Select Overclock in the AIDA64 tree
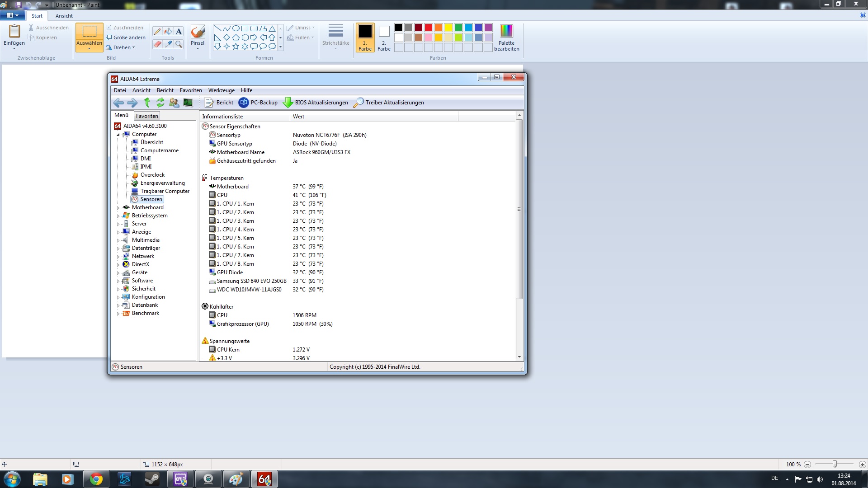Screen dimensions: 868x488 (x=152, y=175)
